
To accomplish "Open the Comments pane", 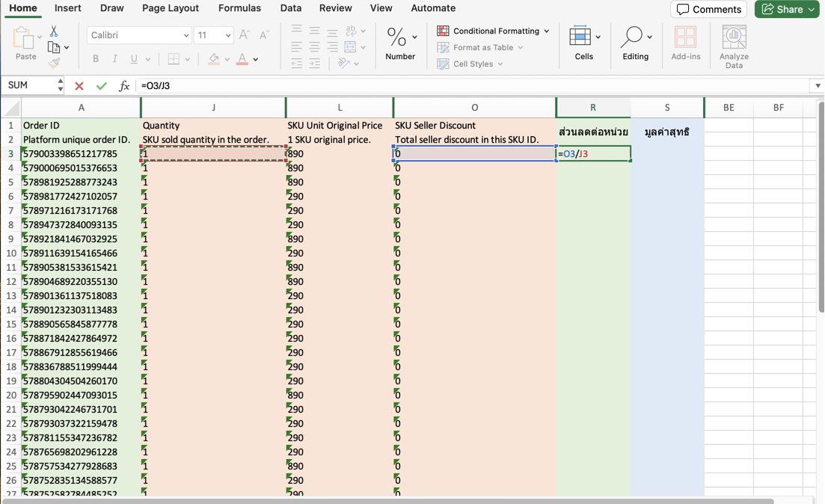I will (x=709, y=10).
